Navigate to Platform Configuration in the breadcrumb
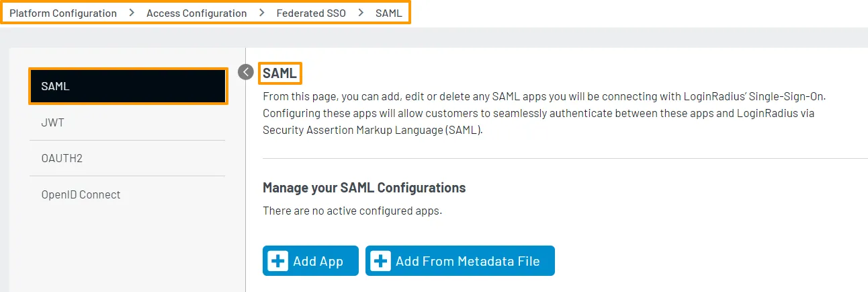 [x=63, y=13]
